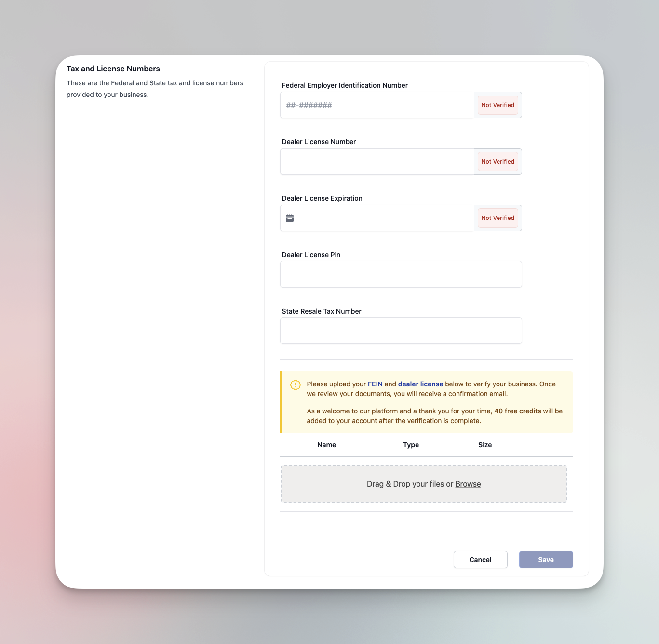Click the Type column header
This screenshot has height=644, width=659.
pos(411,445)
